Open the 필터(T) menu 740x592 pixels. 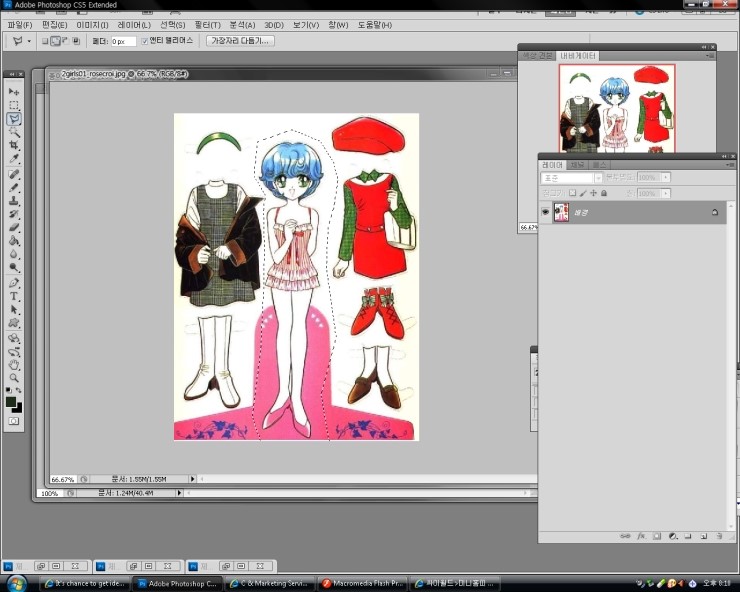click(208, 25)
